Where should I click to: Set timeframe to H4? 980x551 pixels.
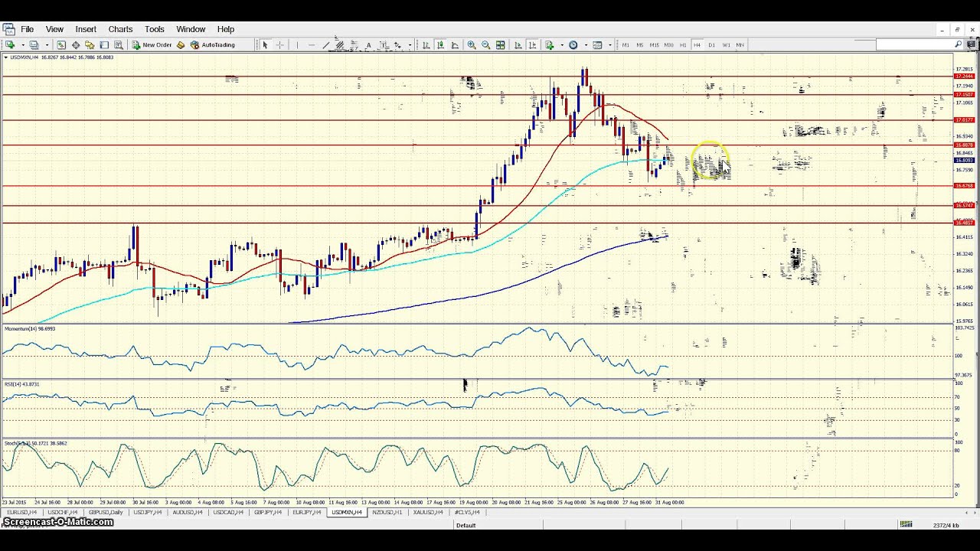click(697, 45)
